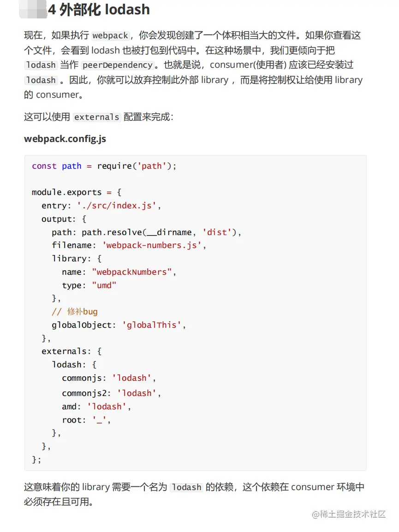Click the root: '_' line
Screen dimensions: 399x532
pos(86,420)
